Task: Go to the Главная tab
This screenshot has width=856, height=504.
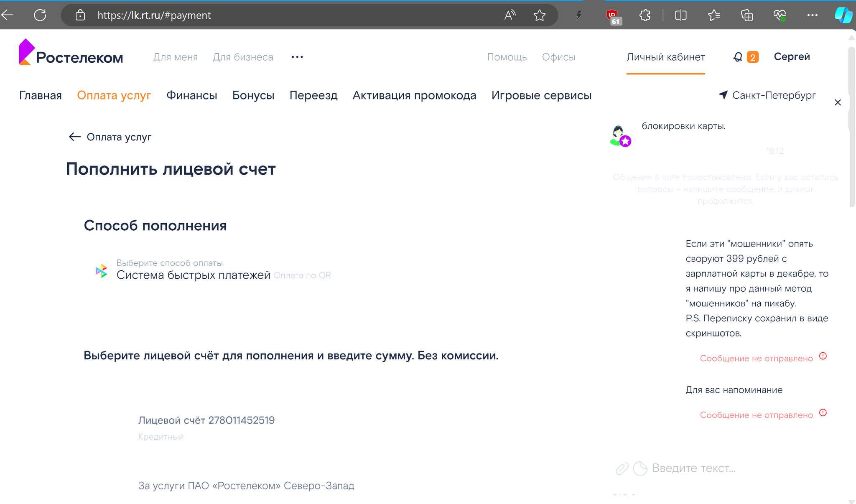Action: tap(41, 95)
